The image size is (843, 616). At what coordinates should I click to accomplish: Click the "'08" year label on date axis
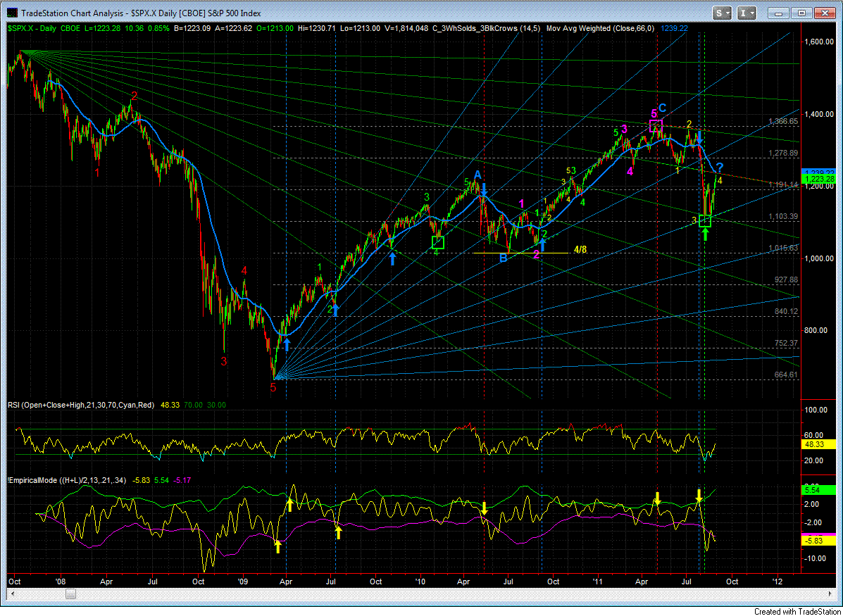pyautogui.click(x=61, y=582)
